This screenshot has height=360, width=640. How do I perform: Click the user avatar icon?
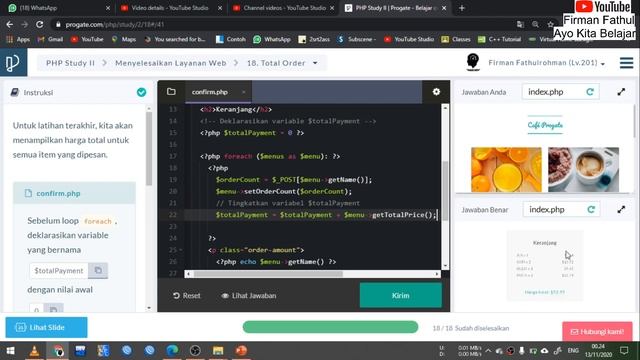point(473,62)
